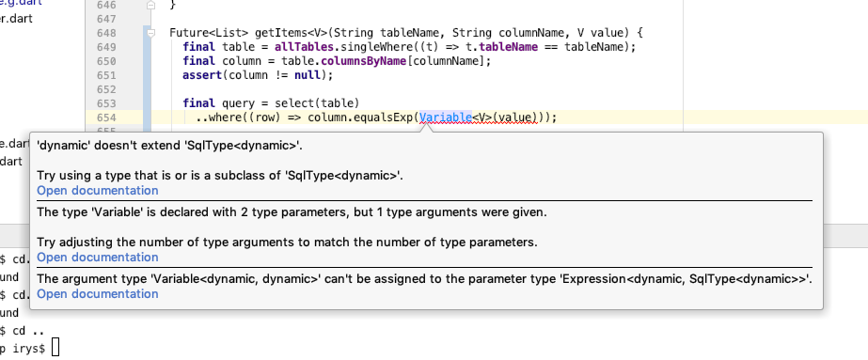This screenshot has height=360, width=868.
Task: Collapse the getItems method fold marker on line 648
Action: pyautogui.click(x=151, y=33)
